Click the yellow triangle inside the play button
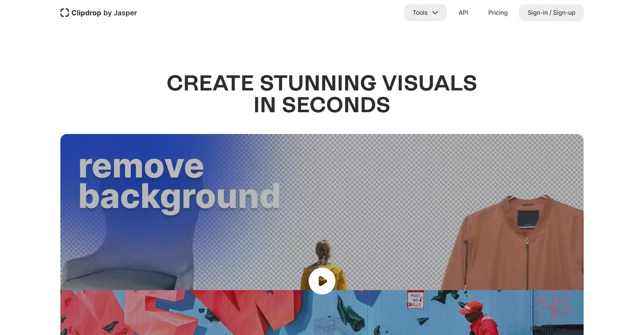Screen dimensions: 644x335 click(323, 281)
